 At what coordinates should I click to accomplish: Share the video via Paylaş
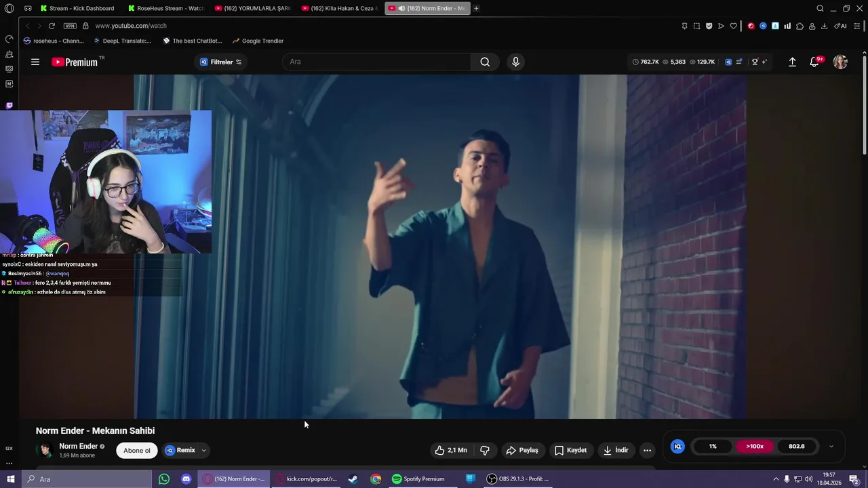522,450
